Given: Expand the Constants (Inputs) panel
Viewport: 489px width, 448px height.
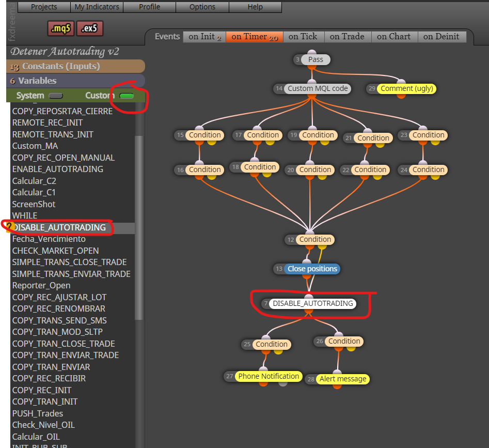Looking at the screenshot, I should pyautogui.click(x=75, y=67).
